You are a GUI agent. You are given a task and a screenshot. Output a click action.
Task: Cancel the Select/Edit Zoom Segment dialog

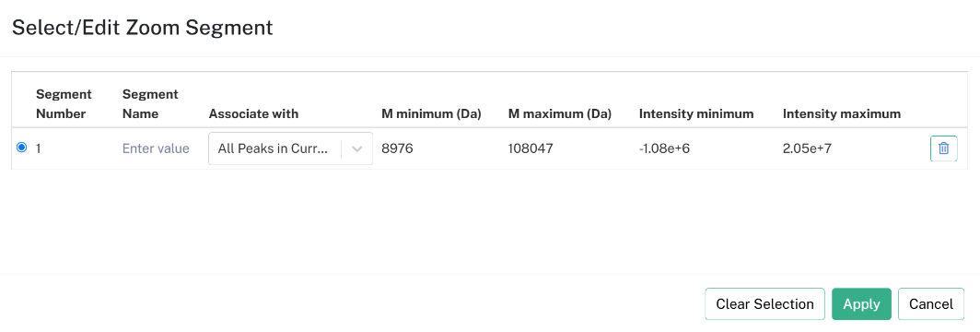[931, 303]
